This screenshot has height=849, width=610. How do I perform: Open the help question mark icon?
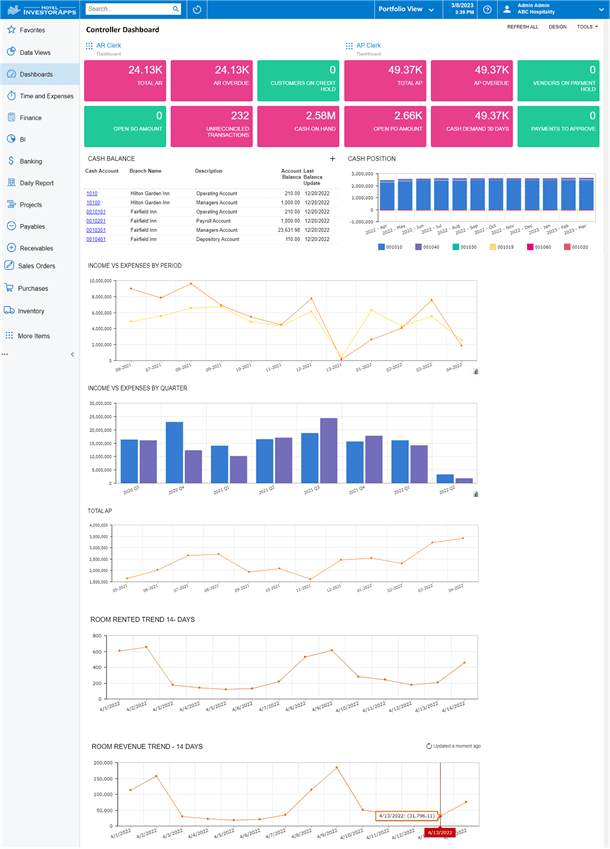coord(487,9)
